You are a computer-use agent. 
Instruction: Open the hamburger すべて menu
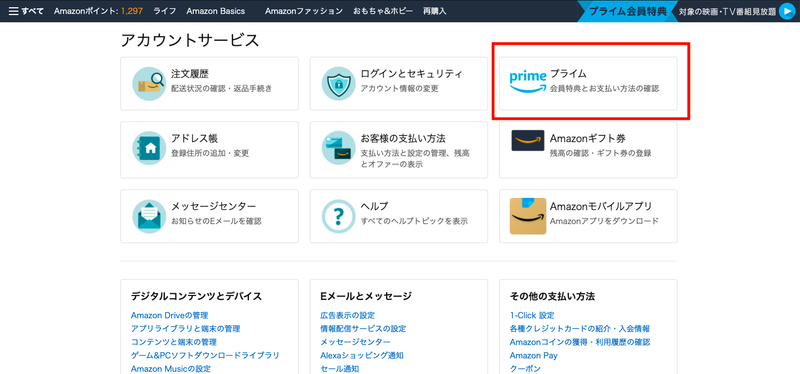coord(26,11)
